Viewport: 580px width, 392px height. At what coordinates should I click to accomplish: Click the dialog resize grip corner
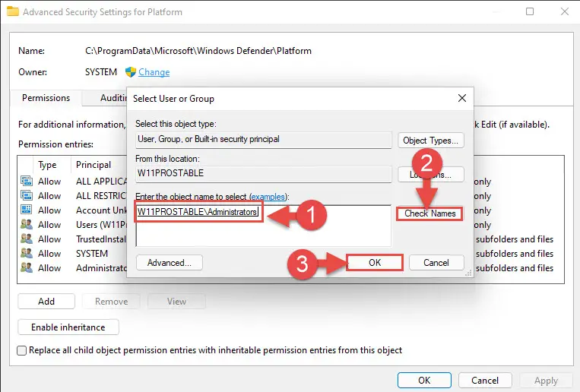468,273
